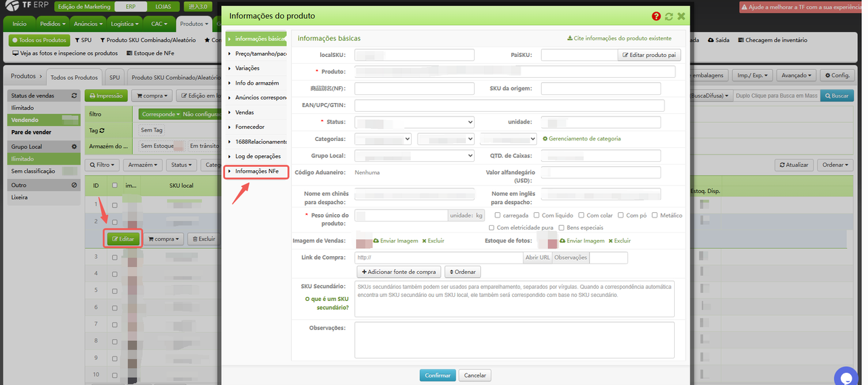Click the green Impressão button
868x385 pixels.
tap(106, 96)
